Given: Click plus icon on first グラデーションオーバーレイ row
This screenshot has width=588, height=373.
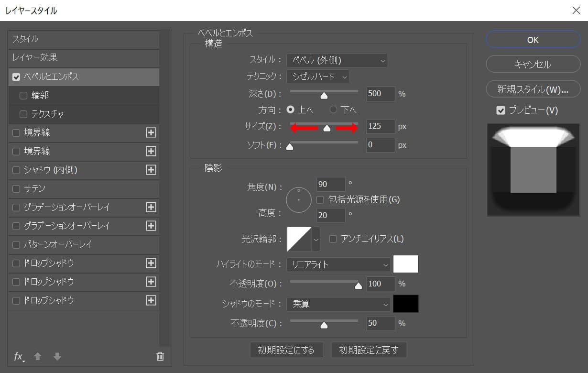Looking at the screenshot, I should pos(151,207).
